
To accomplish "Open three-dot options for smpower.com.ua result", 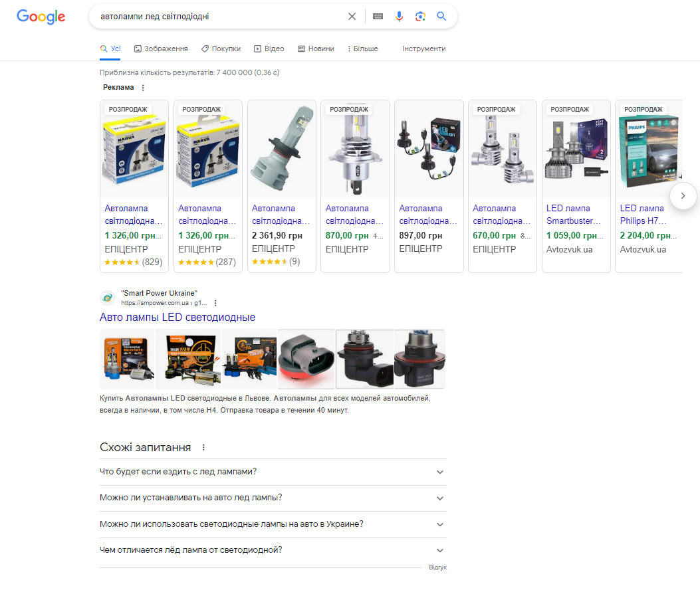I will [215, 303].
